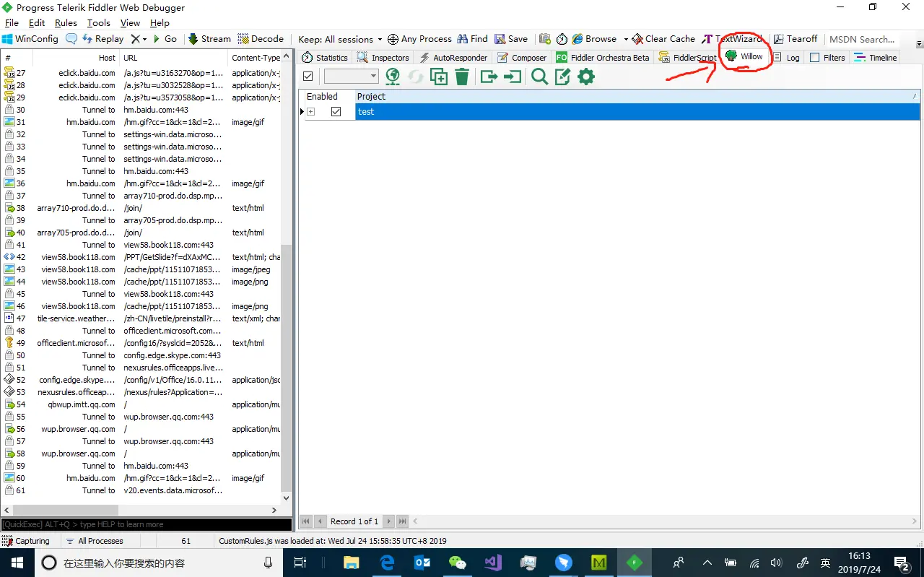Click the Willow add project plus icon
This screenshot has width=924, height=577.
pyautogui.click(x=439, y=77)
